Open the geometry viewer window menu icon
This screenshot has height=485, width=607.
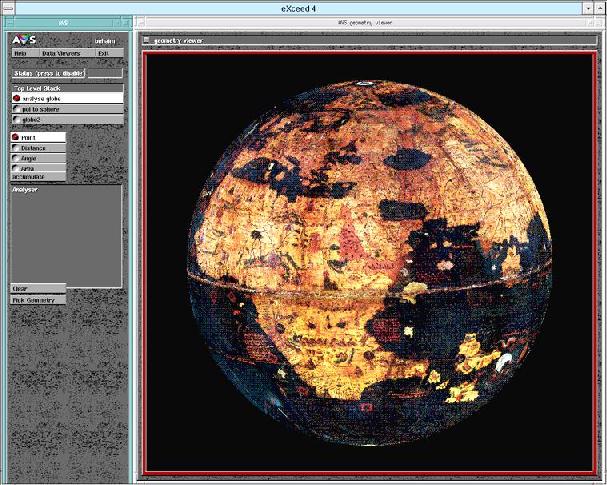click(146, 40)
